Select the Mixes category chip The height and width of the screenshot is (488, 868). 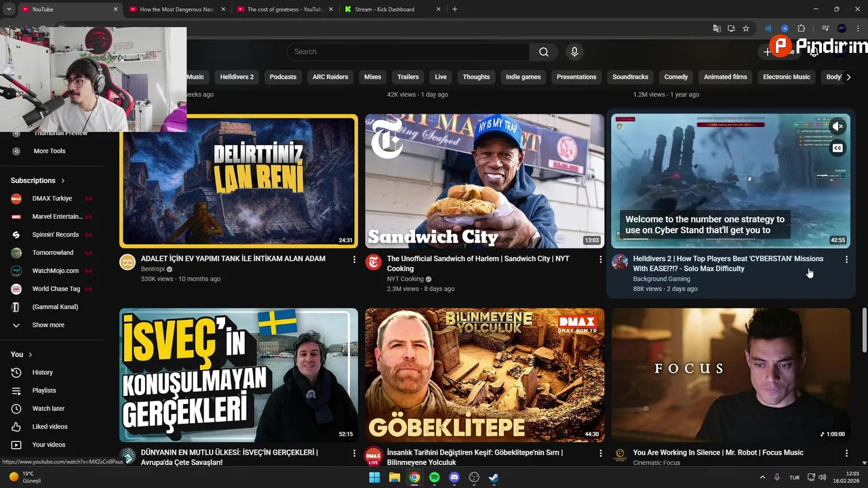tap(373, 77)
